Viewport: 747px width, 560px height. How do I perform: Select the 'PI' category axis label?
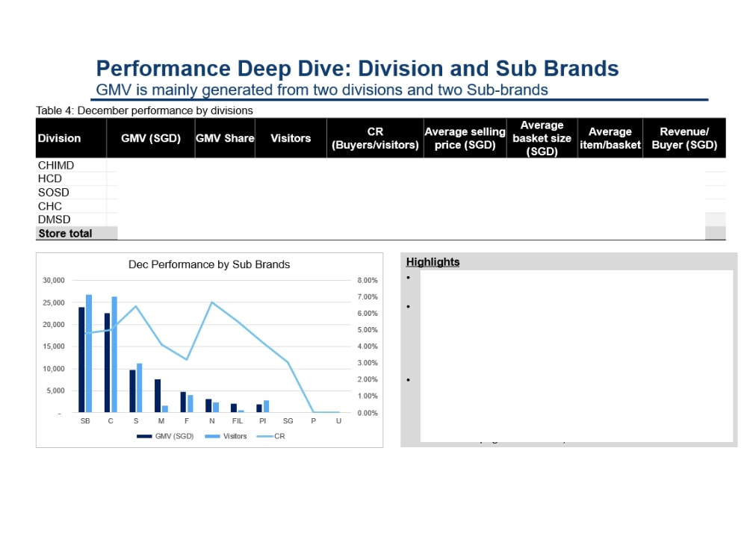[262, 421]
